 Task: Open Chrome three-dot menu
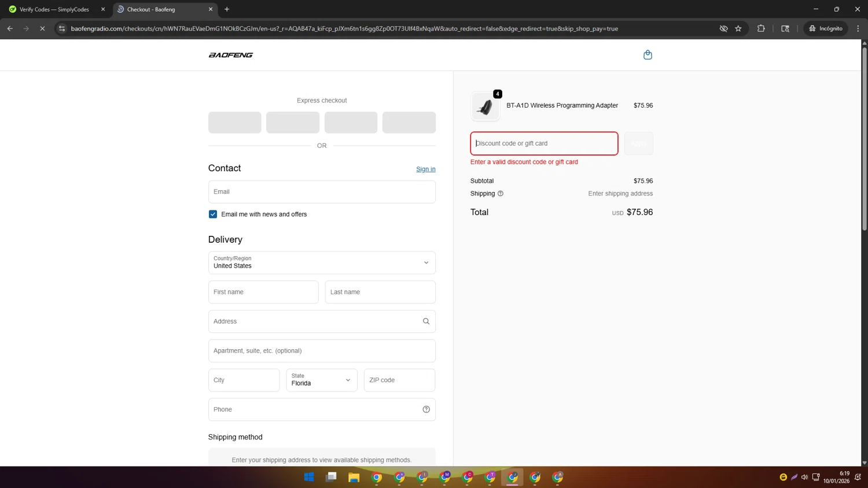pyautogui.click(x=858, y=28)
